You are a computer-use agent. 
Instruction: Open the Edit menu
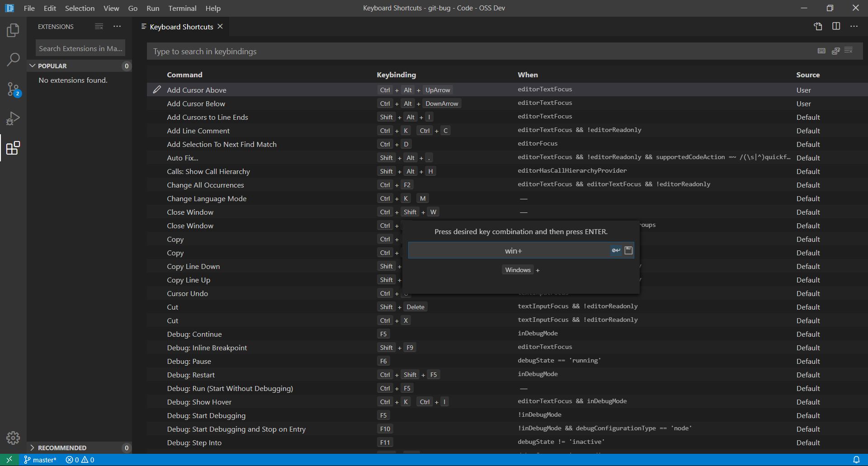click(x=50, y=8)
